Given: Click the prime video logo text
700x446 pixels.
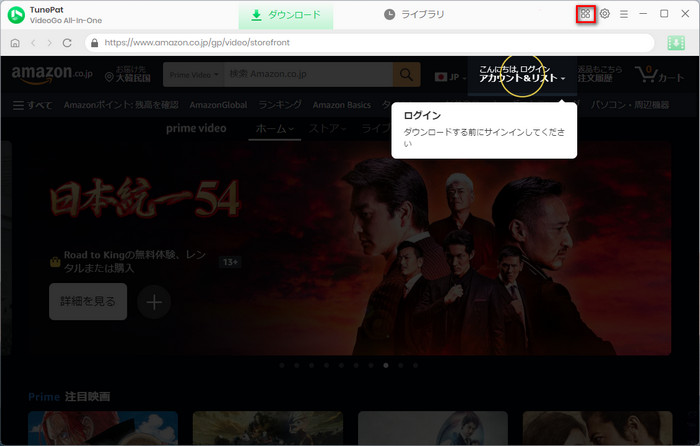Looking at the screenshot, I should click(x=196, y=128).
